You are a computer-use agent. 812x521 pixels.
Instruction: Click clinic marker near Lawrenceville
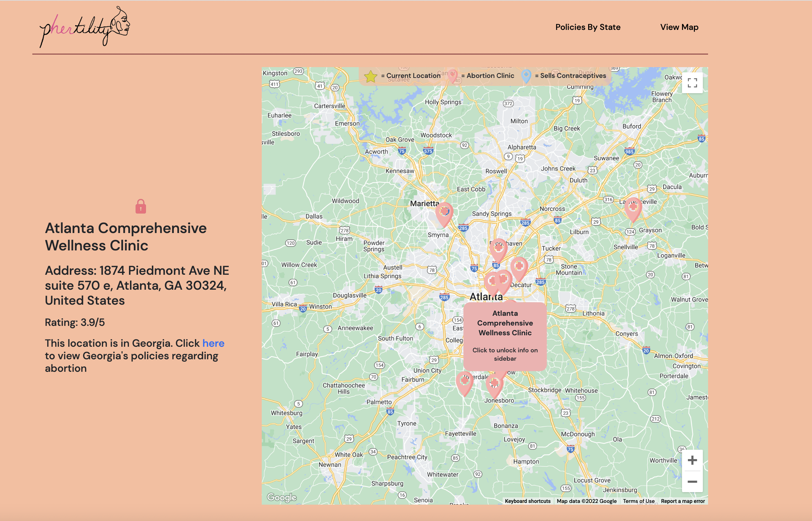(633, 209)
